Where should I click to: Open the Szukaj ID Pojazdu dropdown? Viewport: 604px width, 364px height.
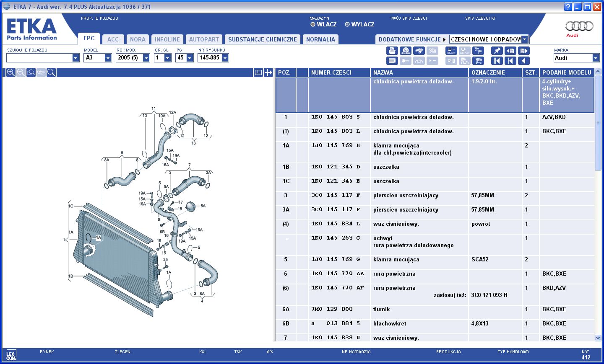tap(75, 58)
